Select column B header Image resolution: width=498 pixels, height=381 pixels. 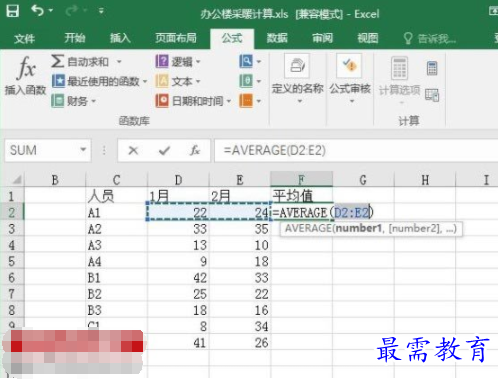pos(55,180)
